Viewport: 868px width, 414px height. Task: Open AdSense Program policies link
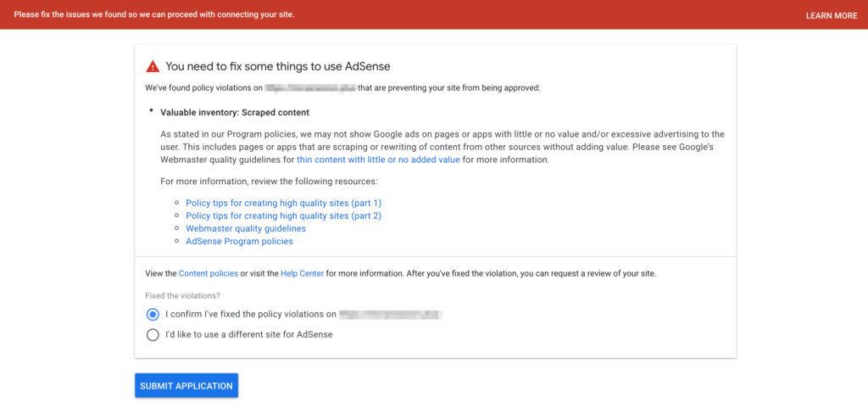(239, 242)
